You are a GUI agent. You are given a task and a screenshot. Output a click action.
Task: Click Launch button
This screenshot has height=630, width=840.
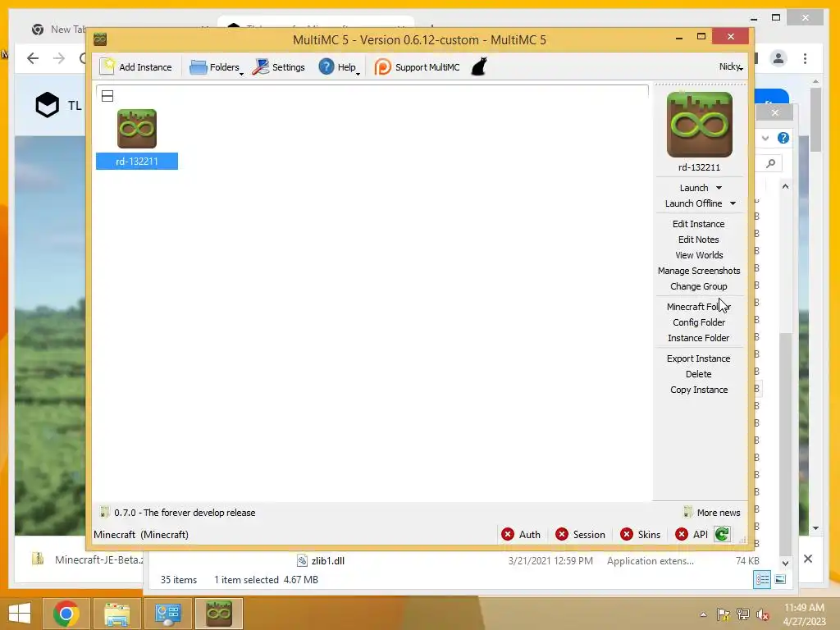[694, 188]
